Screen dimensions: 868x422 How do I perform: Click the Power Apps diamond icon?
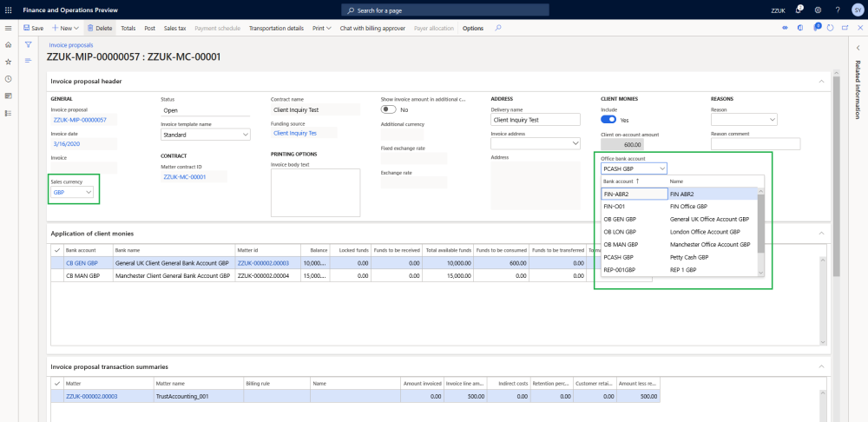click(785, 28)
